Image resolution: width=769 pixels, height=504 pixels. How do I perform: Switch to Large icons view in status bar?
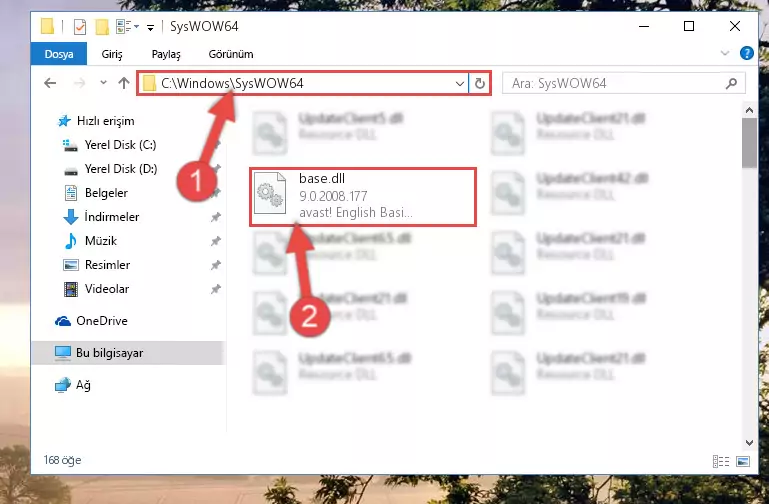pos(743,461)
